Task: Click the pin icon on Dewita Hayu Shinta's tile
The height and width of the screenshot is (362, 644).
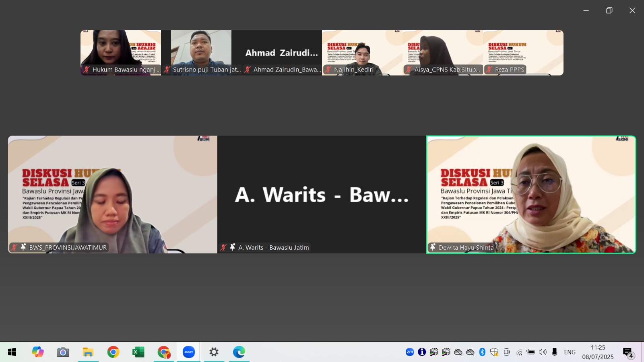Action: tap(433, 247)
